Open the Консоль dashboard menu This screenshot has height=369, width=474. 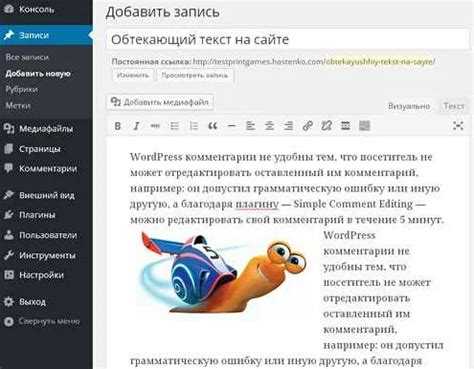pos(46,10)
